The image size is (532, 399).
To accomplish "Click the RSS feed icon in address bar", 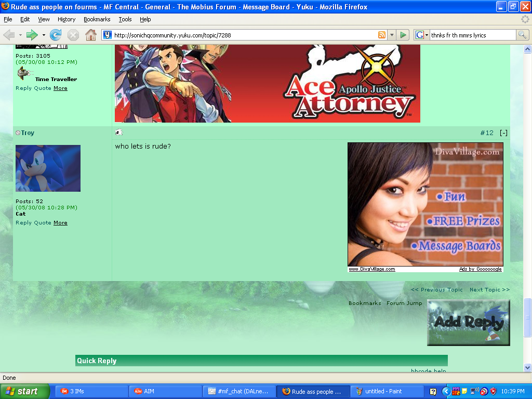I will 382,35.
